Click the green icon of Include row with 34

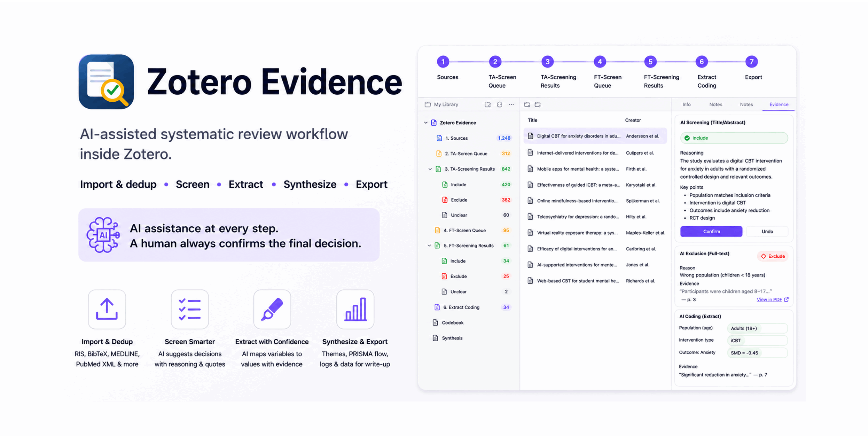click(444, 261)
